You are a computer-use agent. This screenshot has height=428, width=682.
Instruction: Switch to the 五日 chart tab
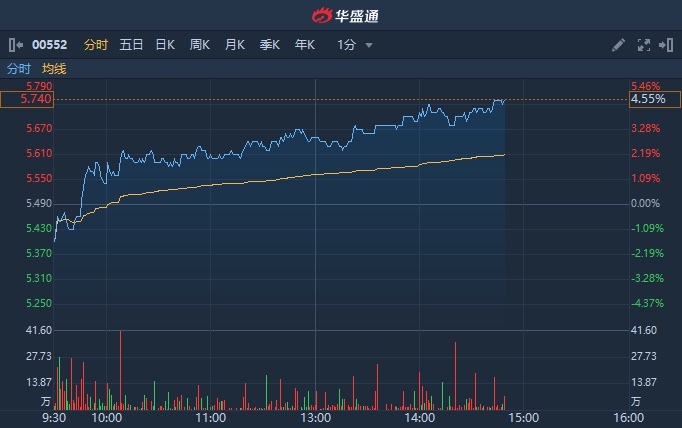click(x=131, y=45)
